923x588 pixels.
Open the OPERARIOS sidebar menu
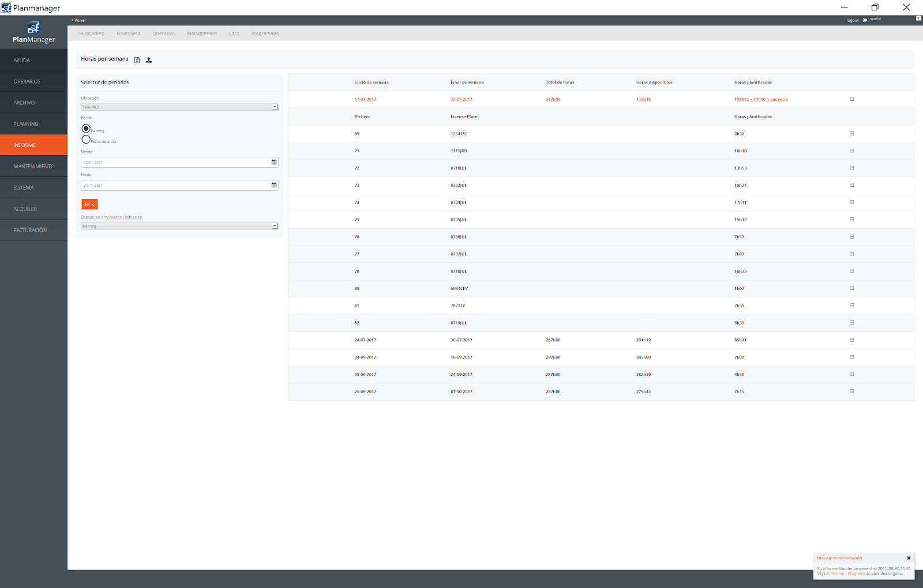click(33, 81)
